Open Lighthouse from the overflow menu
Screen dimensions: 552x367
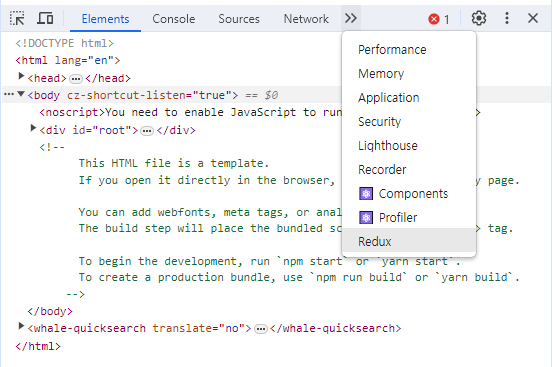(409, 145)
